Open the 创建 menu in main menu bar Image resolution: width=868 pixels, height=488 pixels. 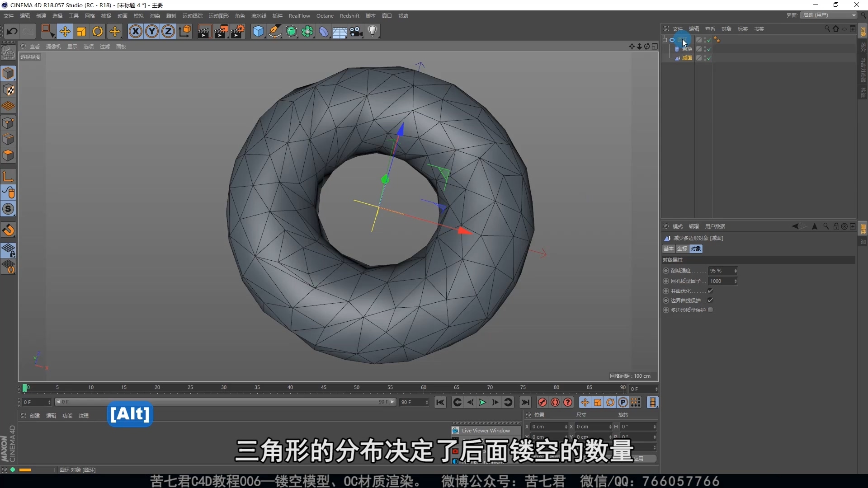41,16
